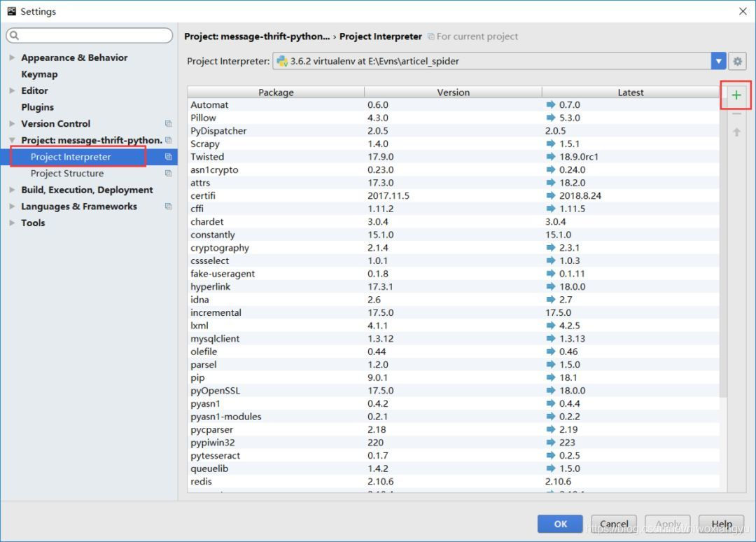Viewport: 756px width, 542px height.
Task: Click the copy icon on Project Interpreter row
Action: [168, 157]
